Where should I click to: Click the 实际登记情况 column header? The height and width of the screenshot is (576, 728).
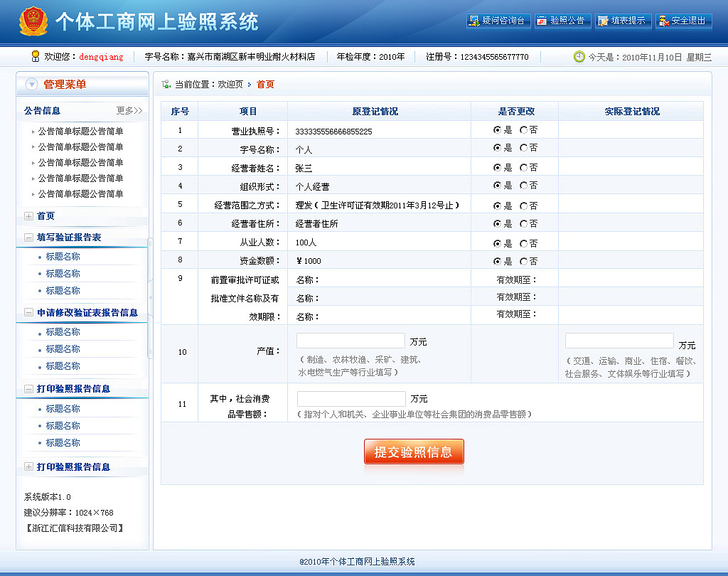point(632,112)
